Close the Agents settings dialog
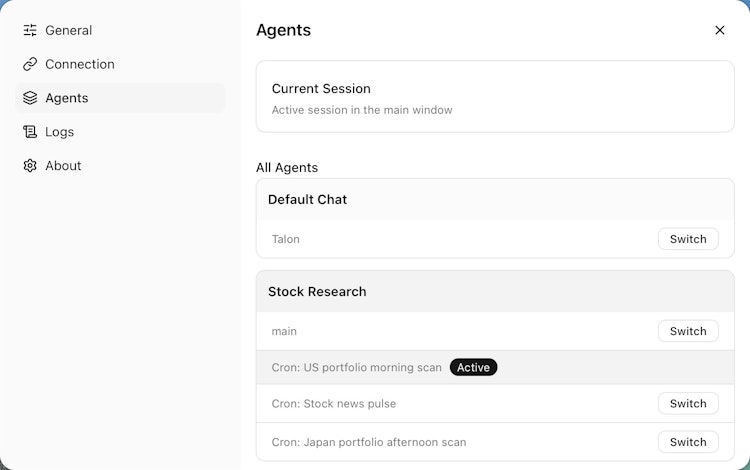Screen dimensions: 750x470 coord(720,30)
